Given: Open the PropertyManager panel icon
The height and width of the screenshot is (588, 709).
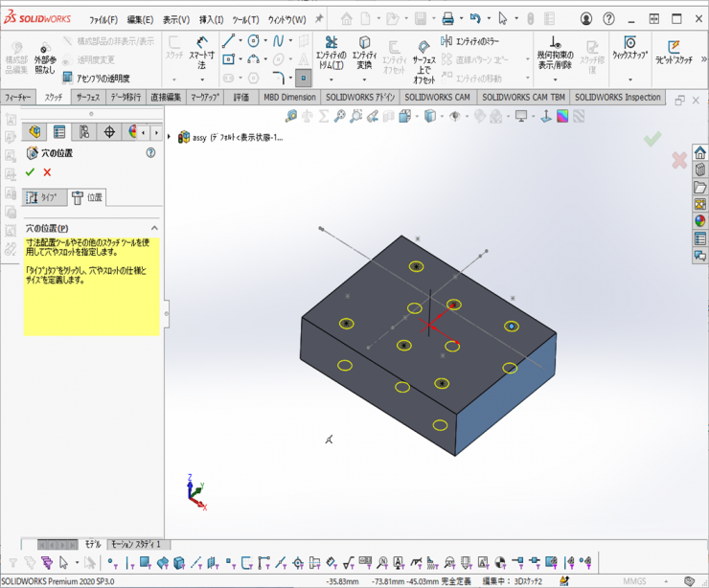Looking at the screenshot, I should (59, 132).
